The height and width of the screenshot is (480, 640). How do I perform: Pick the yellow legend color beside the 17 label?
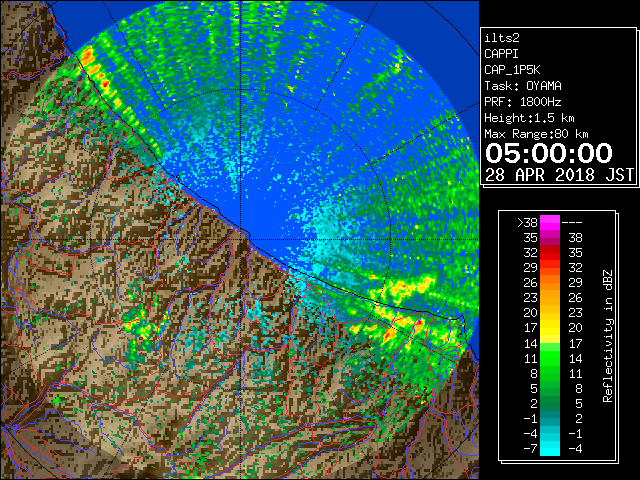click(550, 328)
